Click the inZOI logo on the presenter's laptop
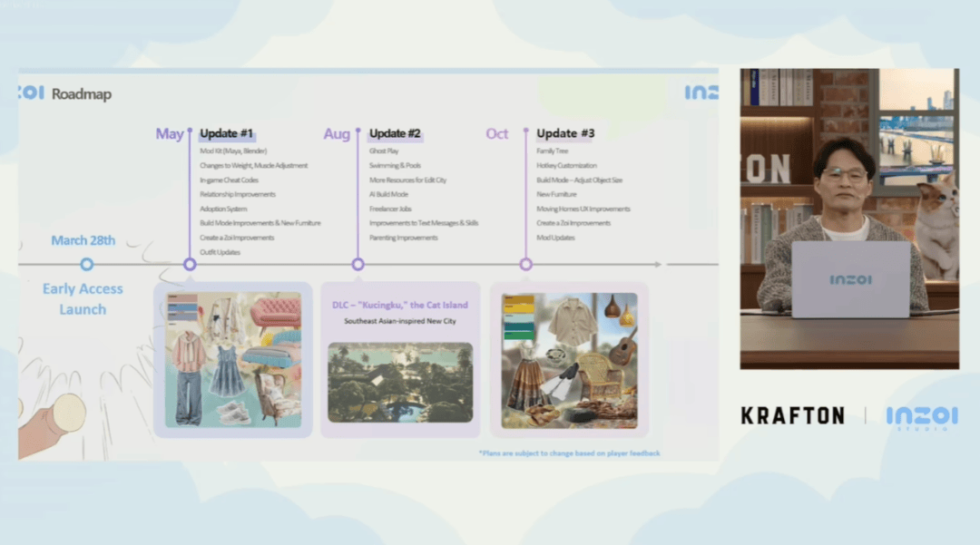This screenshot has width=980, height=545. click(850, 279)
